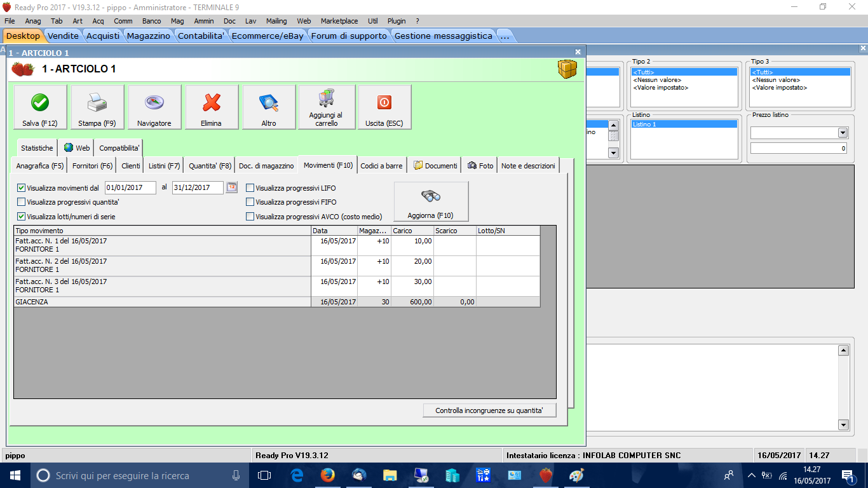
Task: Select <Nessun valore> in Tipo 2 list
Action: (x=684, y=80)
